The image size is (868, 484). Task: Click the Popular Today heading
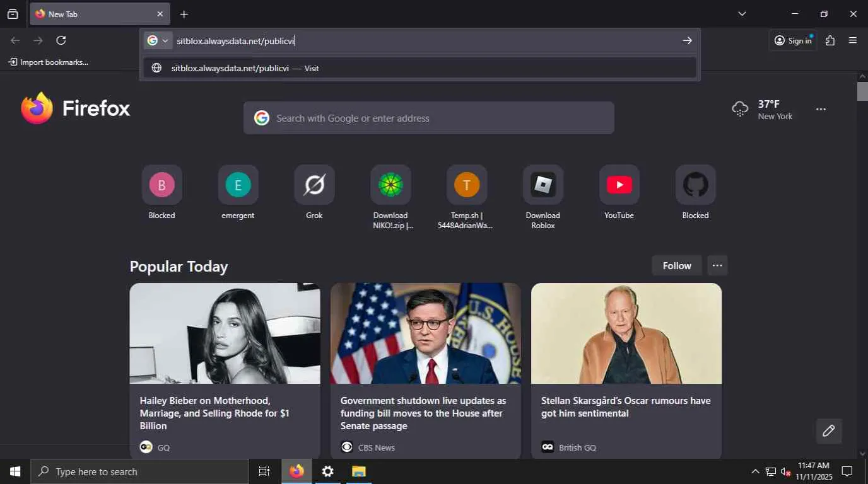pyautogui.click(x=179, y=267)
